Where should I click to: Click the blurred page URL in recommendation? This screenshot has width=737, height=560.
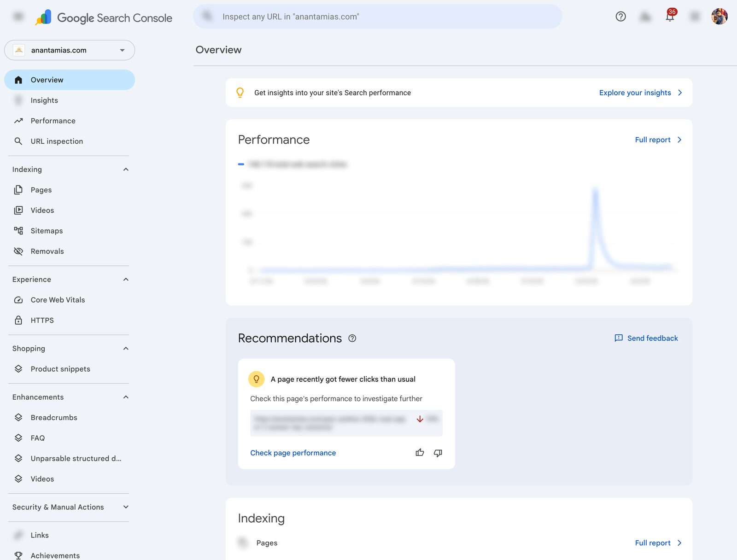[x=330, y=423]
